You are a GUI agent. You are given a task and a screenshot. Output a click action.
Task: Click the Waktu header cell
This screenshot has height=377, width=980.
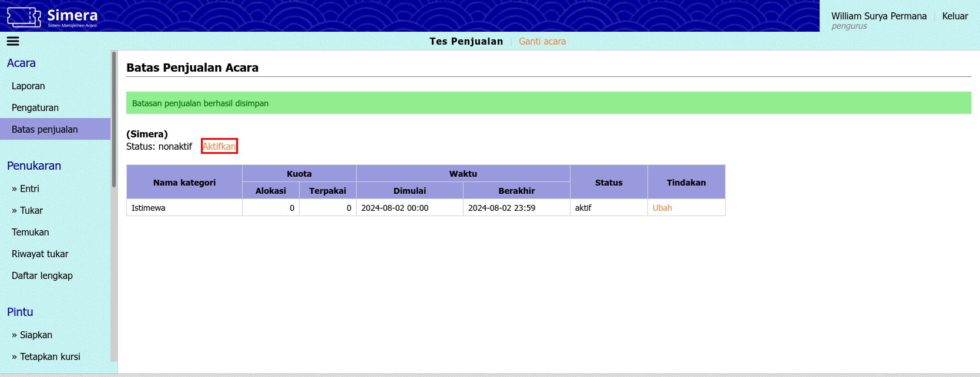[463, 174]
